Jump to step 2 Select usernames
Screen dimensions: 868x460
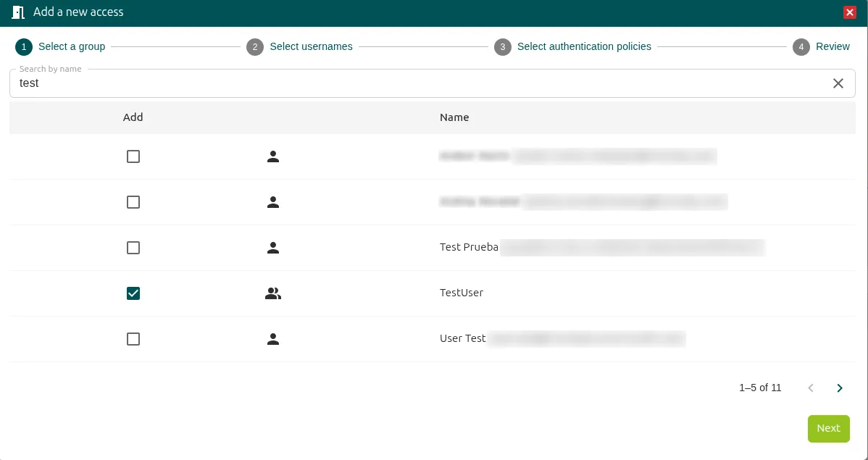pyautogui.click(x=299, y=47)
